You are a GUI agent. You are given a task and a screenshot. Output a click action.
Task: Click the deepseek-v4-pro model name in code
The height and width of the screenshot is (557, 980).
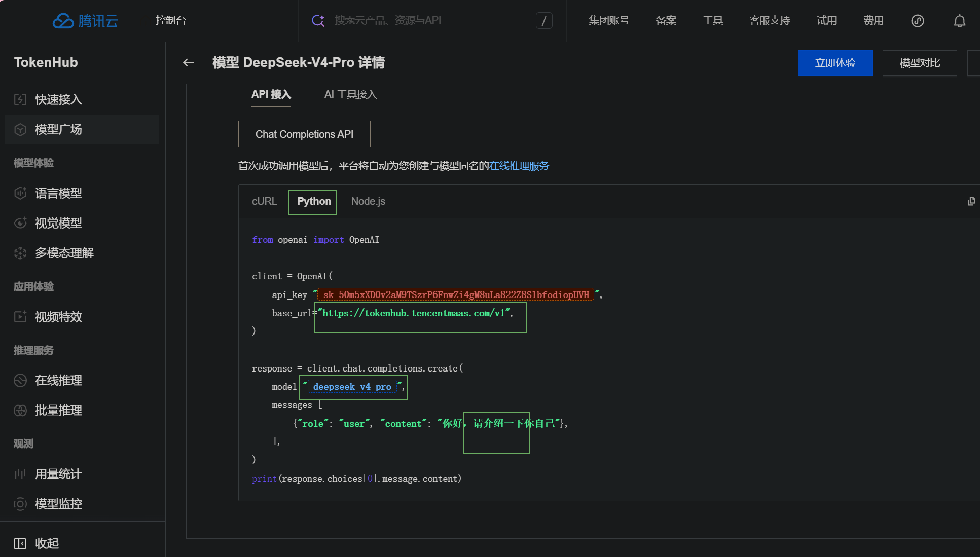352,387
